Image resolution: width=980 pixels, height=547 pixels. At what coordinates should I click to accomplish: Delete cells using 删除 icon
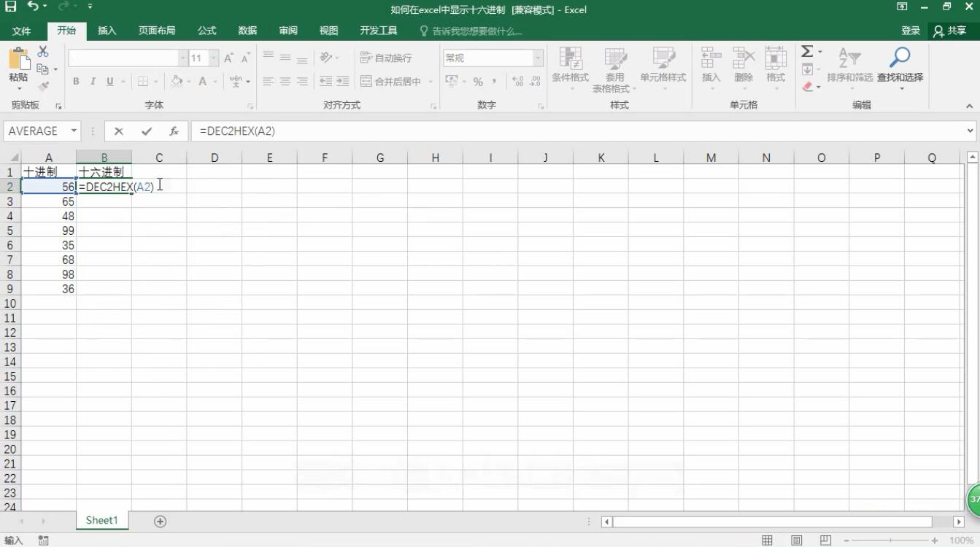[x=744, y=69]
